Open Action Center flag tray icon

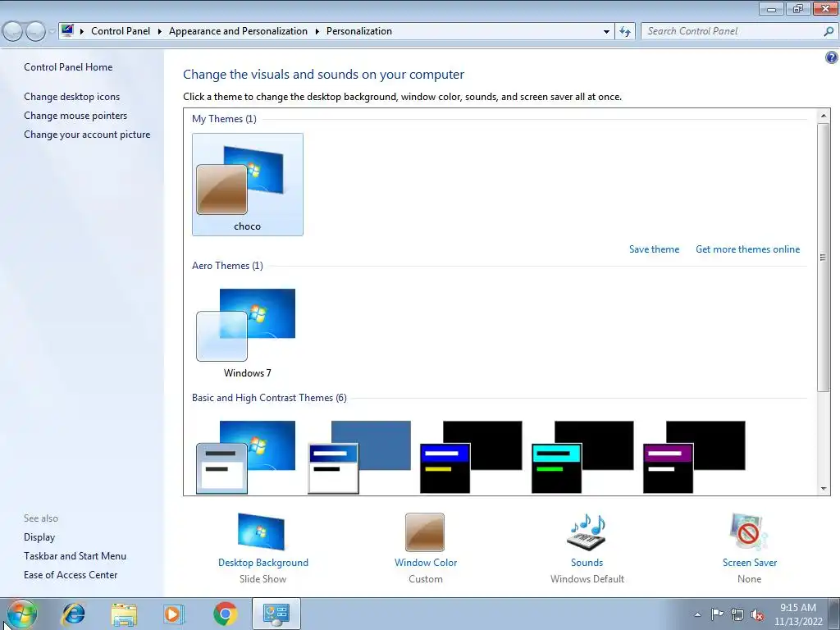coord(717,614)
